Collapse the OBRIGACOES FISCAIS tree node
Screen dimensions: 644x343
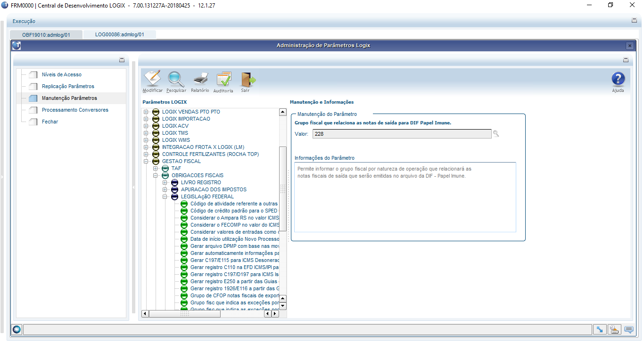[x=156, y=175]
